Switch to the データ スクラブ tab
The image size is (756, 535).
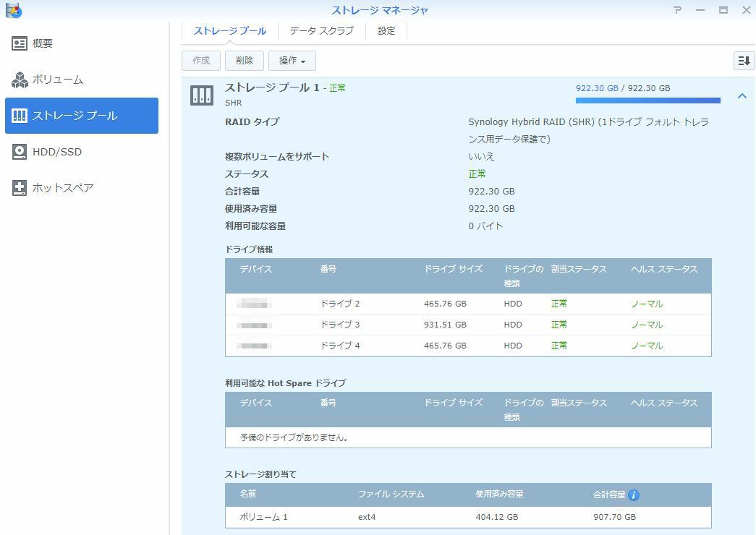tap(321, 31)
